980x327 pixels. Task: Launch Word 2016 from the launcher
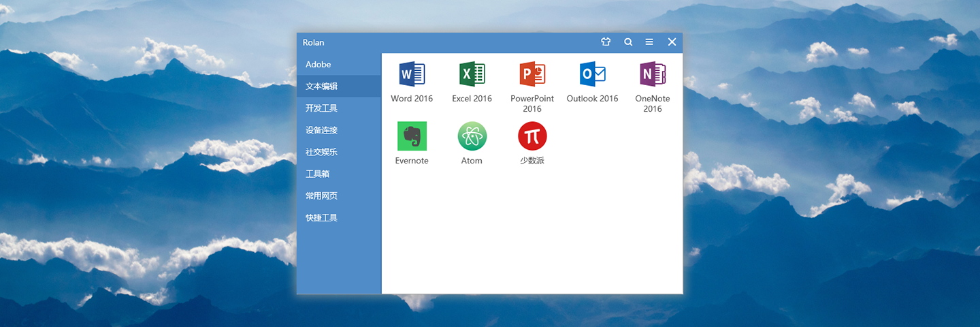(412, 74)
